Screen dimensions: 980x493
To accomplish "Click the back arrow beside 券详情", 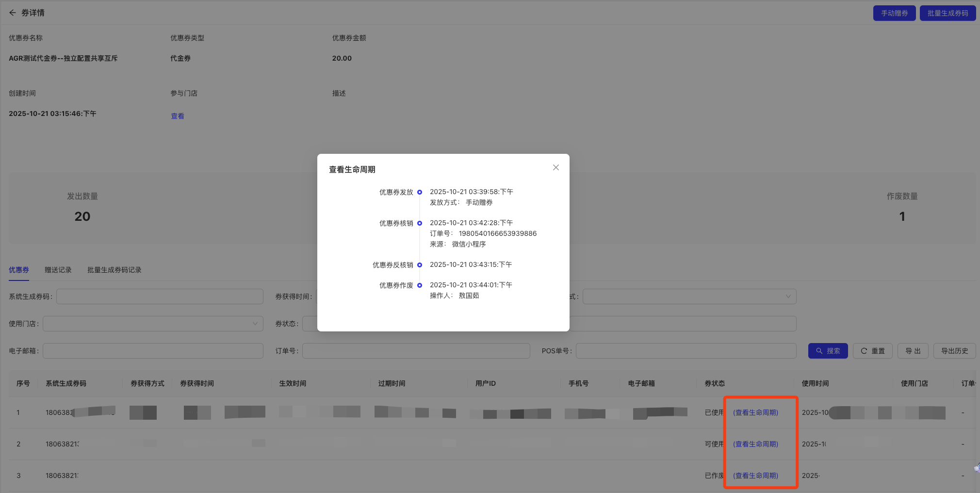I will (13, 13).
